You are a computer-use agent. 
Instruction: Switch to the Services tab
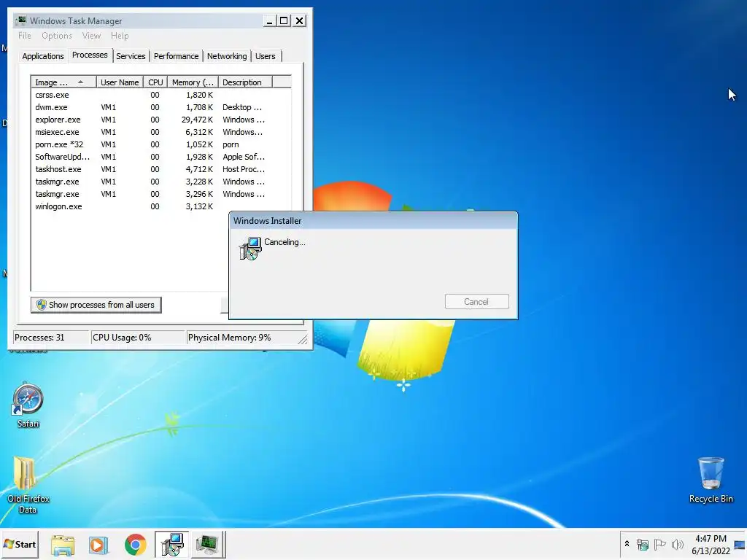(131, 56)
